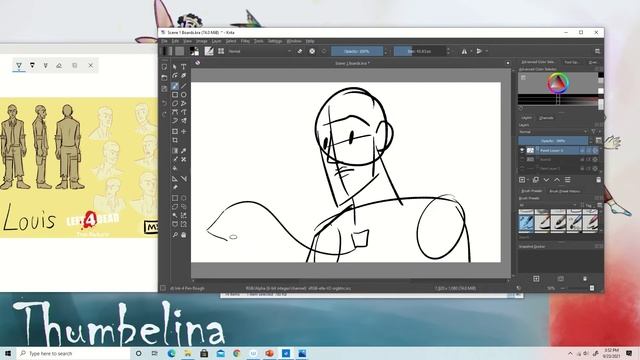This screenshot has height=360, width=640.
Task: Select the Text tool in the toolbox
Action: 184,67
